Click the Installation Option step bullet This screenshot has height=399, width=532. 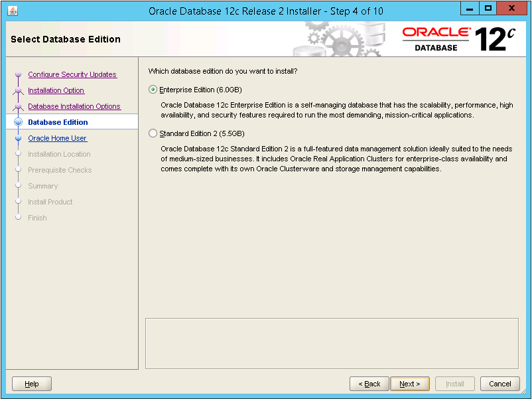pyautogui.click(x=19, y=91)
